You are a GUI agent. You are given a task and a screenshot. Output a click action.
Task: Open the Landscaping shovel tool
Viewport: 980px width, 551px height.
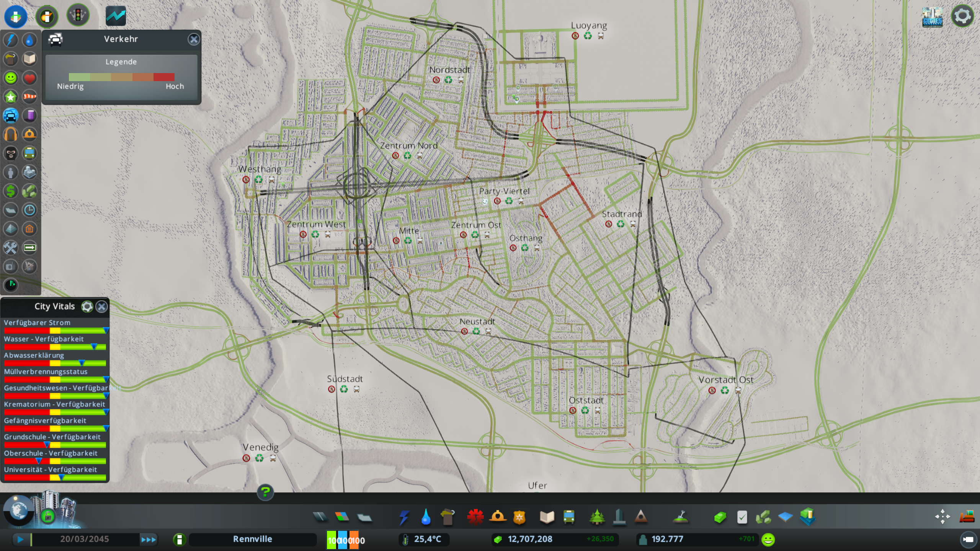tap(681, 517)
